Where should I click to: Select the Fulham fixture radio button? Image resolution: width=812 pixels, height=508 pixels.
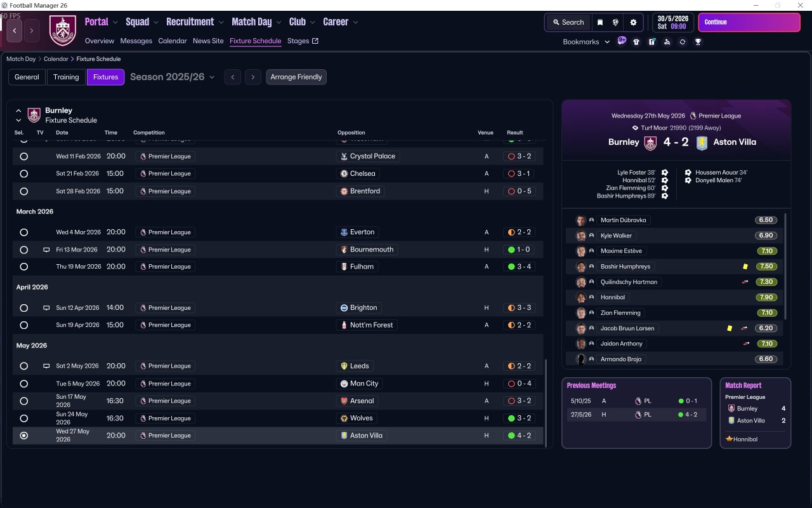click(24, 267)
